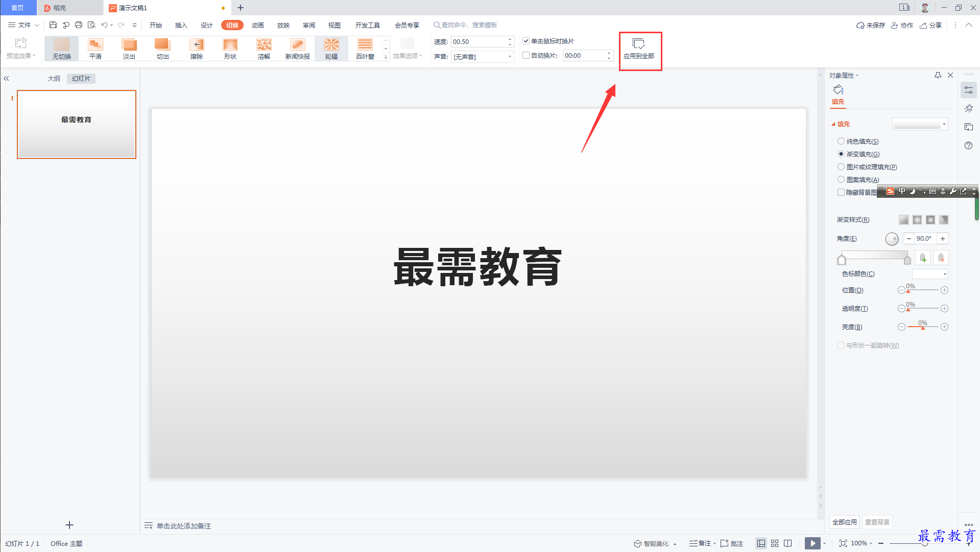This screenshot has height=552, width=980.
Task: Adjust the 亮度 brightness slider
Action: [923, 327]
